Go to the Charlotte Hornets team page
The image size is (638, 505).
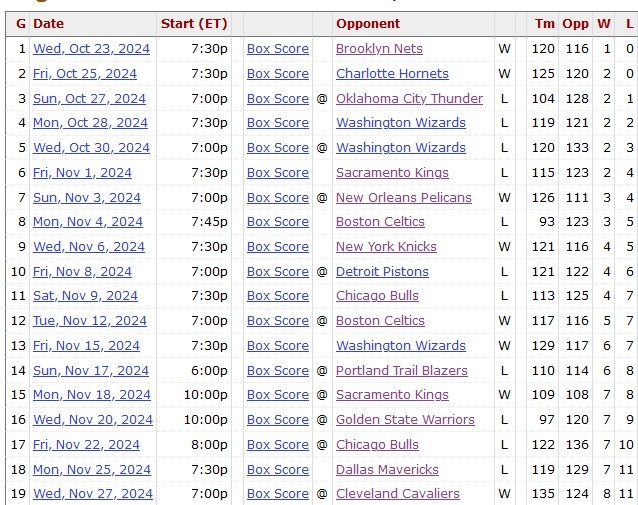pyautogui.click(x=392, y=74)
